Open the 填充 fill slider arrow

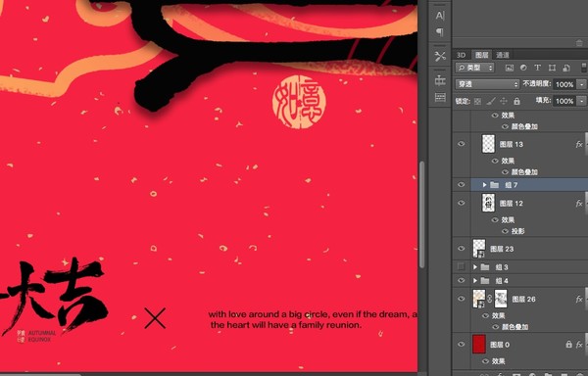tap(581, 101)
